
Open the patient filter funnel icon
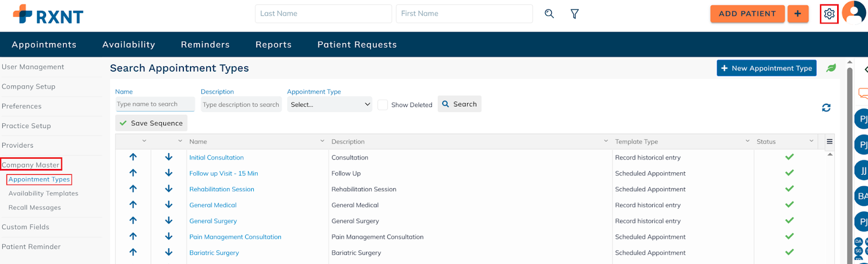point(575,14)
